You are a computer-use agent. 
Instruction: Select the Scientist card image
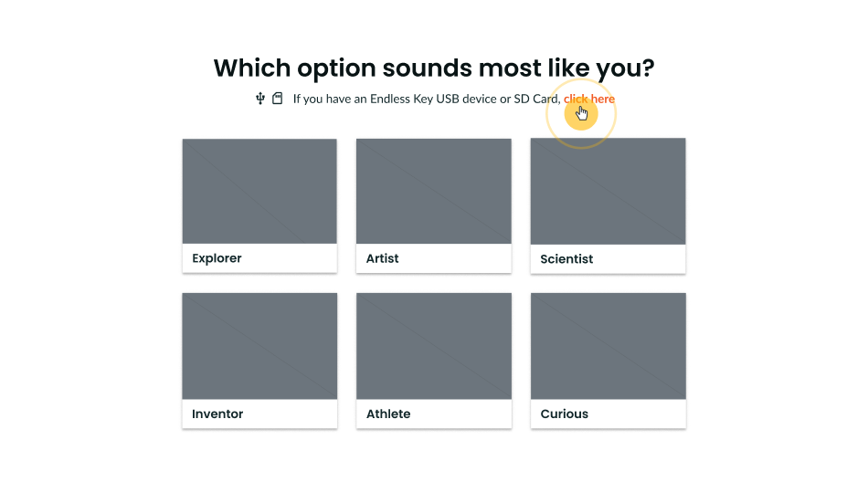(x=608, y=192)
